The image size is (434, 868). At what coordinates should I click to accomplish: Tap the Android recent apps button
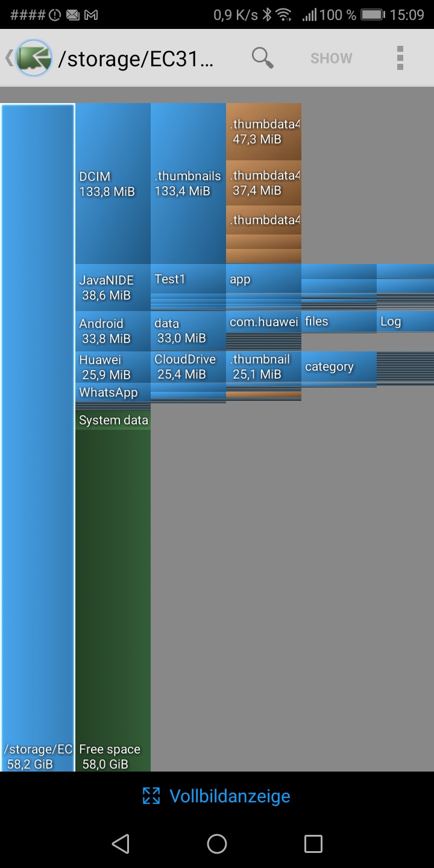click(x=313, y=843)
